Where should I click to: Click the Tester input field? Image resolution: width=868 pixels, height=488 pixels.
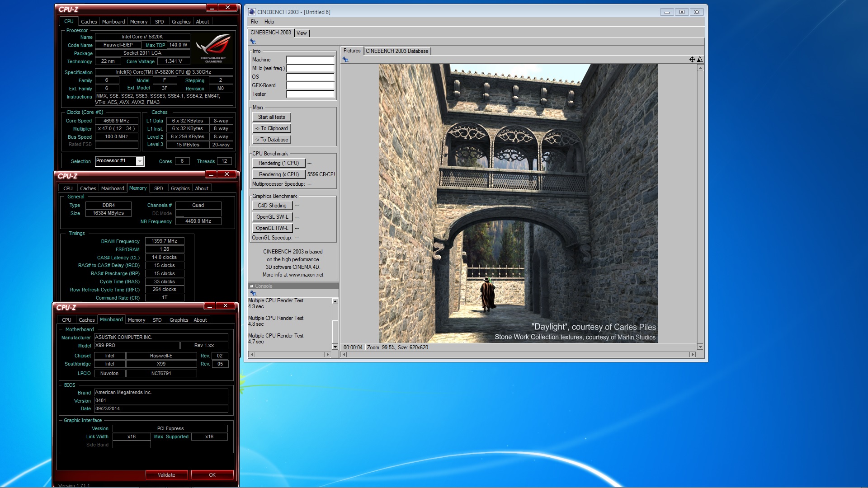coord(311,94)
